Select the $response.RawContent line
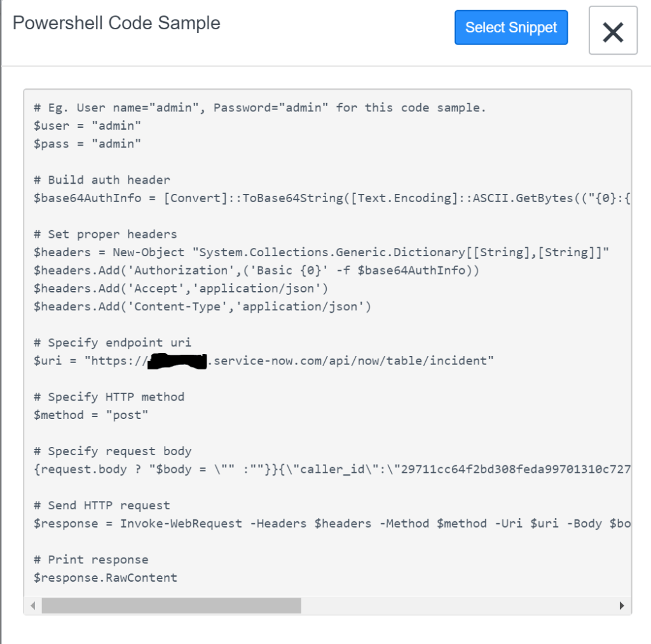This screenshot has height=644, width=651. click(x=105, y=577)
